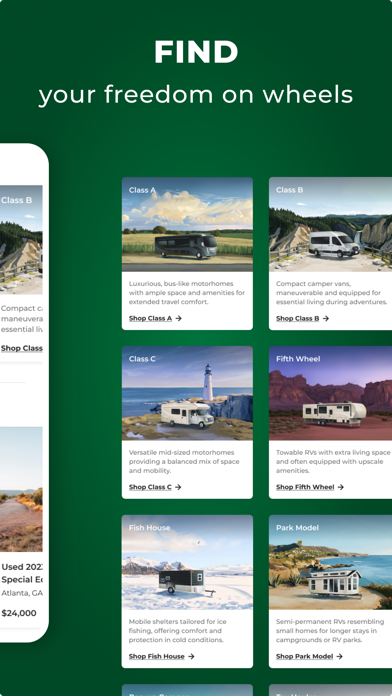Tap the Shop Class link in phone mockup
Viewport: 392px width, 696px height.
coord(22,348)
